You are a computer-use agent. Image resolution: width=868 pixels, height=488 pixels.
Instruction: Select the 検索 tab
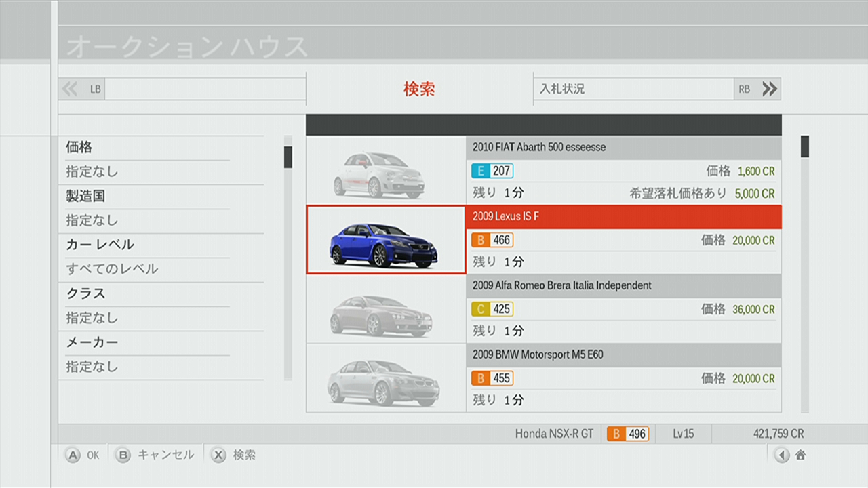click(419, 89)
